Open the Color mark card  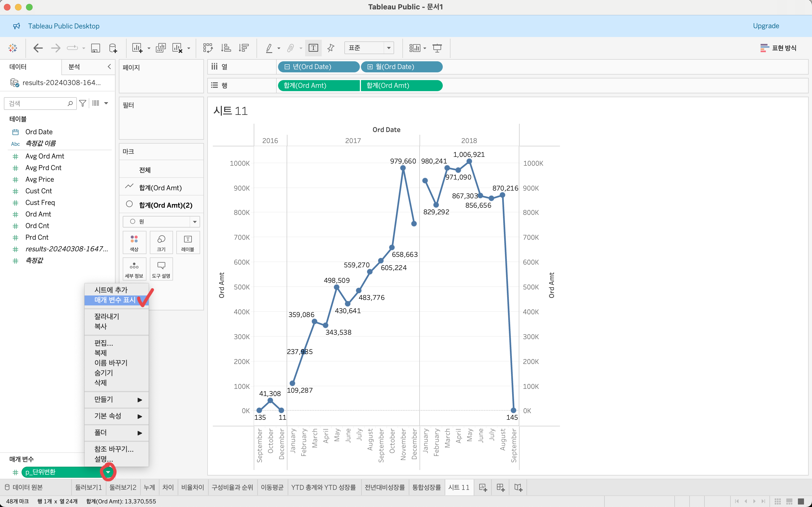134,242
